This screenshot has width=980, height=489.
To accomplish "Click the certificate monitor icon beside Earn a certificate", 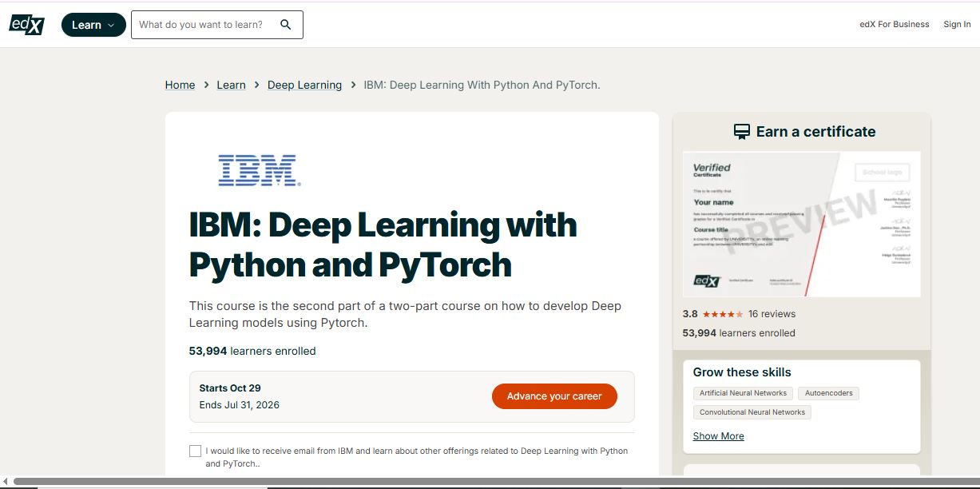I will [742, 129].
